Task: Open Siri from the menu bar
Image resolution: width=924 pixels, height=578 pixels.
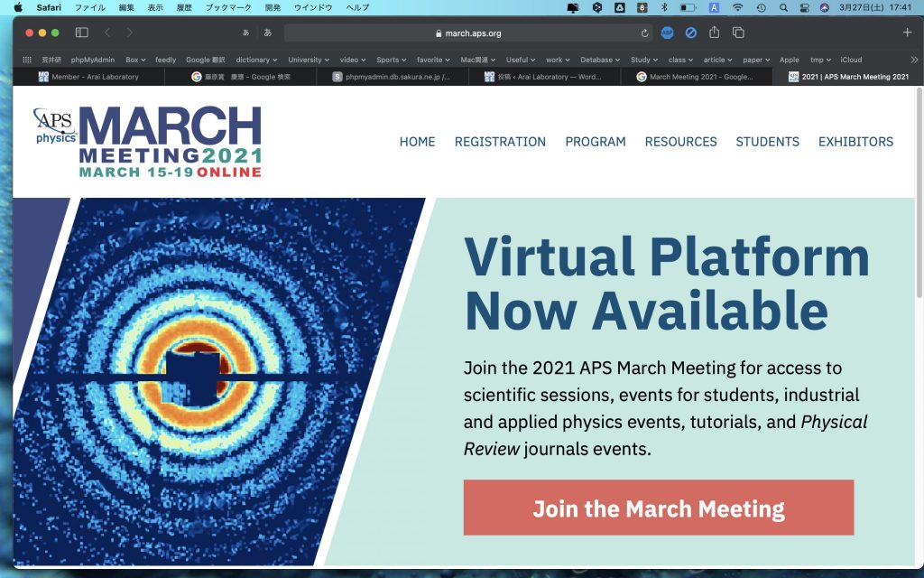Action: click(825, 7)
